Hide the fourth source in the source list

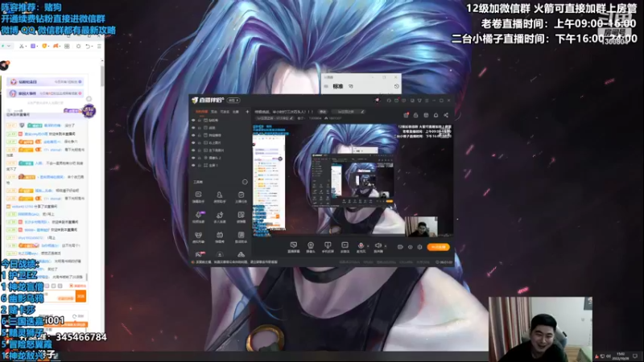click(193, 142)
